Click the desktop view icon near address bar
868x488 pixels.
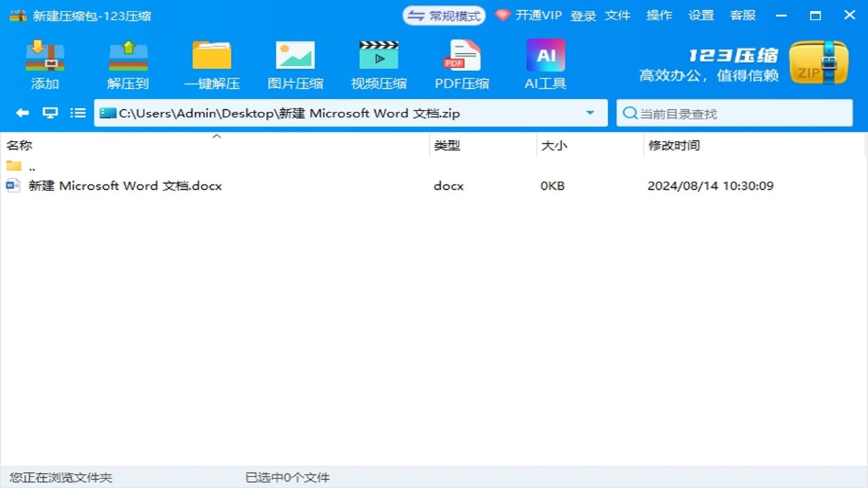[50, 113]
